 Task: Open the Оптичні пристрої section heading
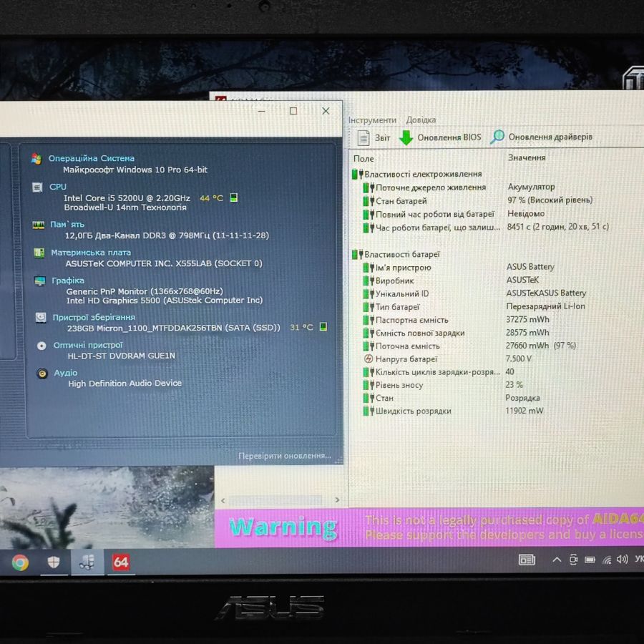tap(88, 345)
